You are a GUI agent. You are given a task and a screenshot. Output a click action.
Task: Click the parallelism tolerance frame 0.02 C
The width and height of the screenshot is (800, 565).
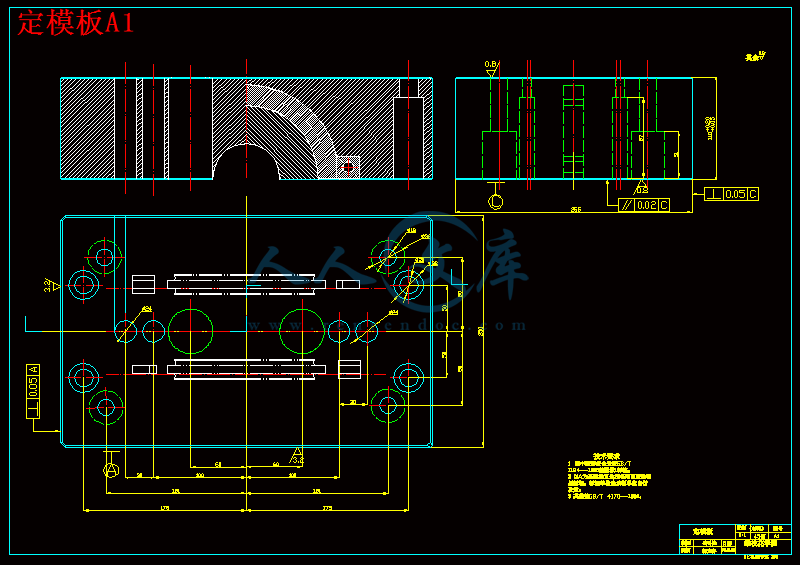tap(644, 205)
